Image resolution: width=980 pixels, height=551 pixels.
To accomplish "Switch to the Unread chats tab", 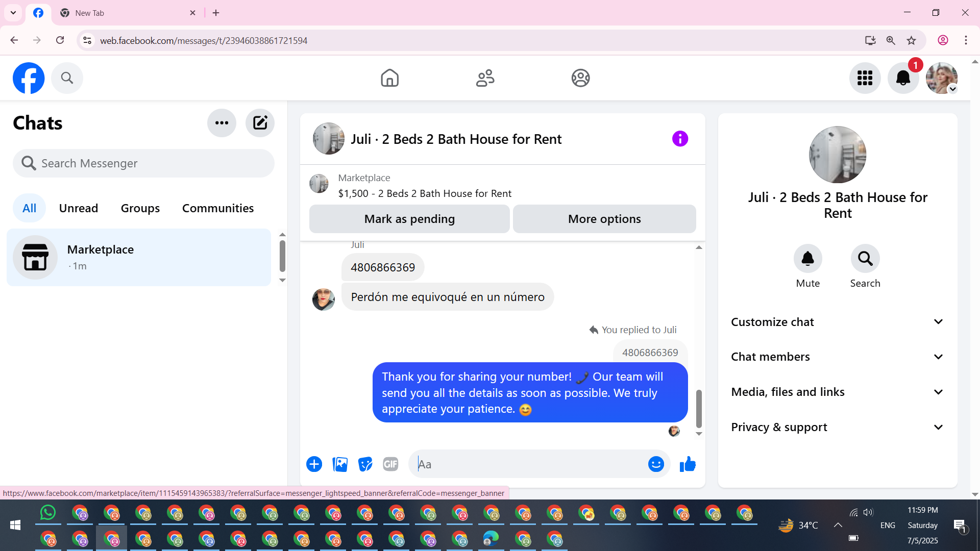I will [78, 208].
